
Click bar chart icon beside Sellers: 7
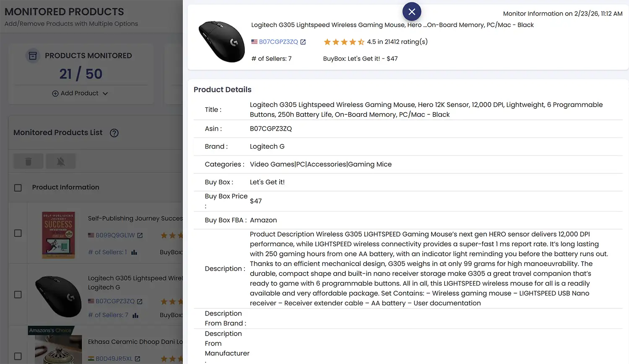[x=135, y=315]
